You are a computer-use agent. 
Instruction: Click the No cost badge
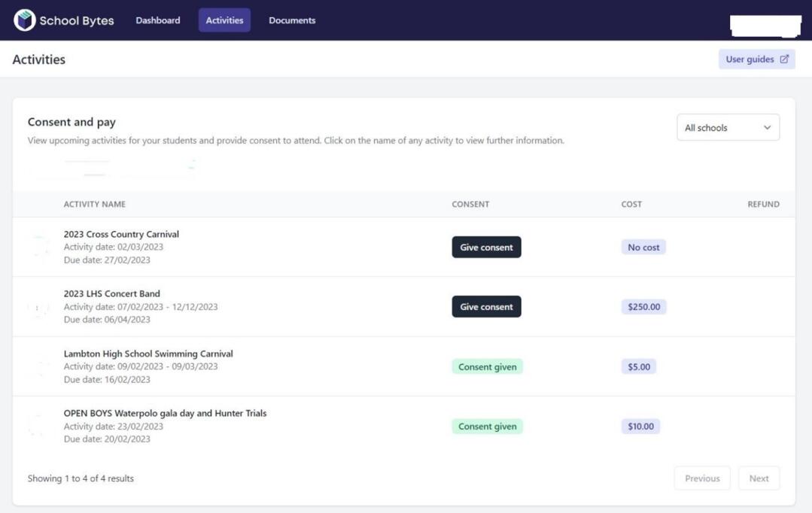click(643, 247)
